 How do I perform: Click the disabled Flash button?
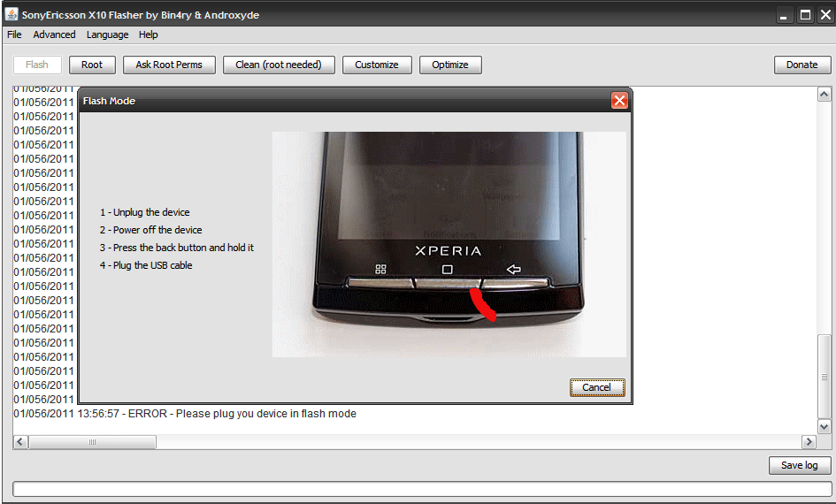[37, 65]
